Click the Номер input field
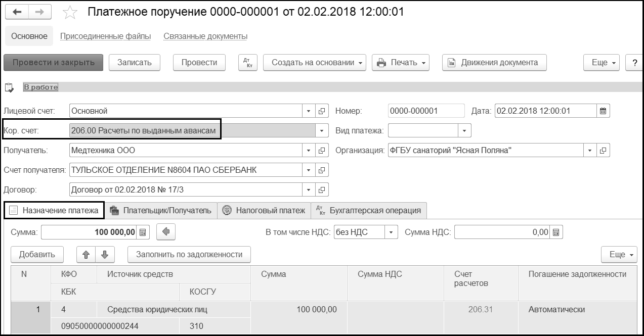Screen dimensions: 644x336 (426, 111)
